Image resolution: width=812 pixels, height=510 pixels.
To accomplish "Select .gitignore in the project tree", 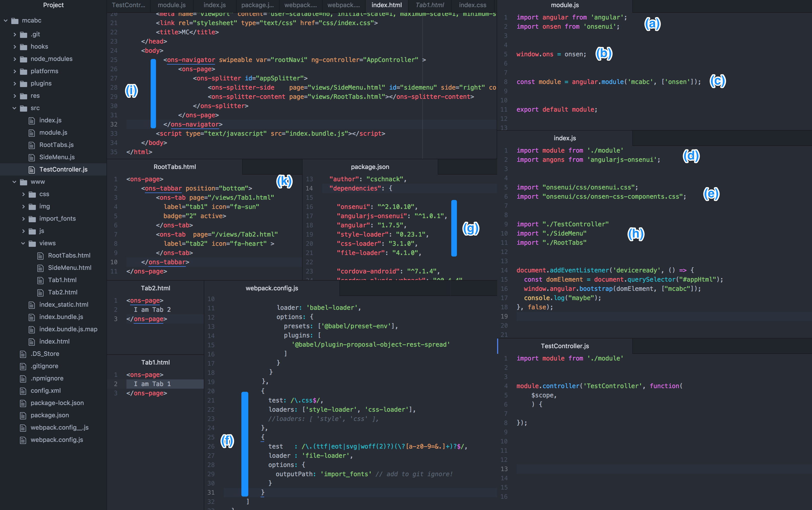I will [44, 366].
